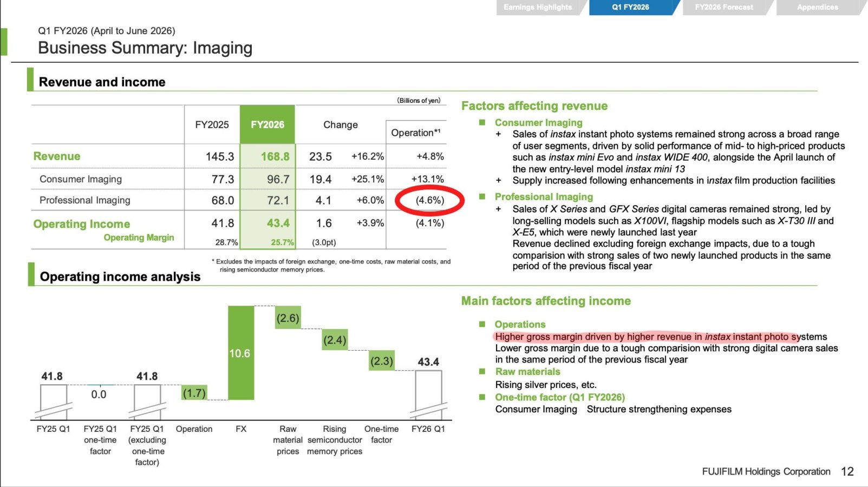Image resolution: width=868 pixels, height=487 pixels.
Task: Select the 43.4 FY2026 operating income cell
Action: [x=278, y=223]
